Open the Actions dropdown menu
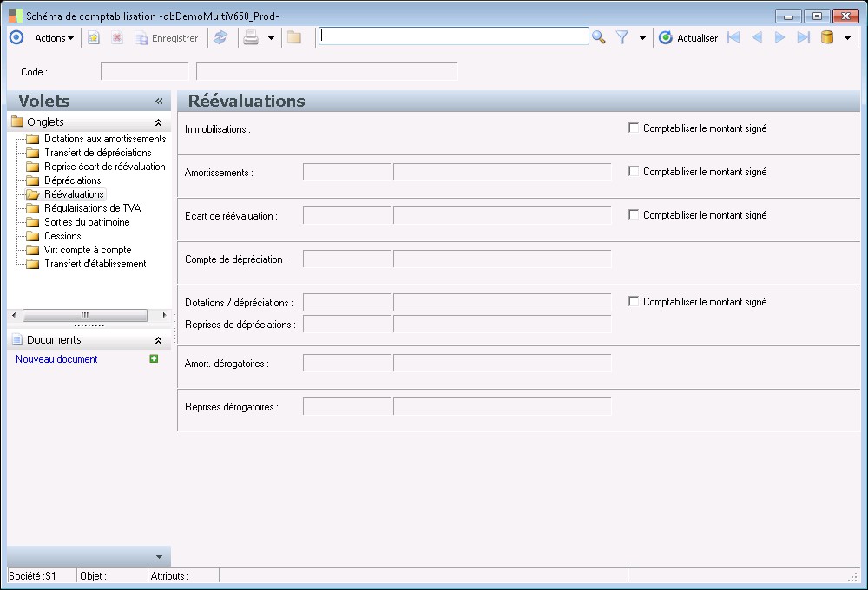 54,38
